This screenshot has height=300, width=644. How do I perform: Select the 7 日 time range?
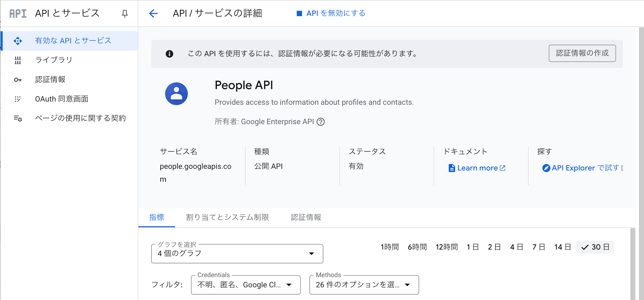pos(539,247)
